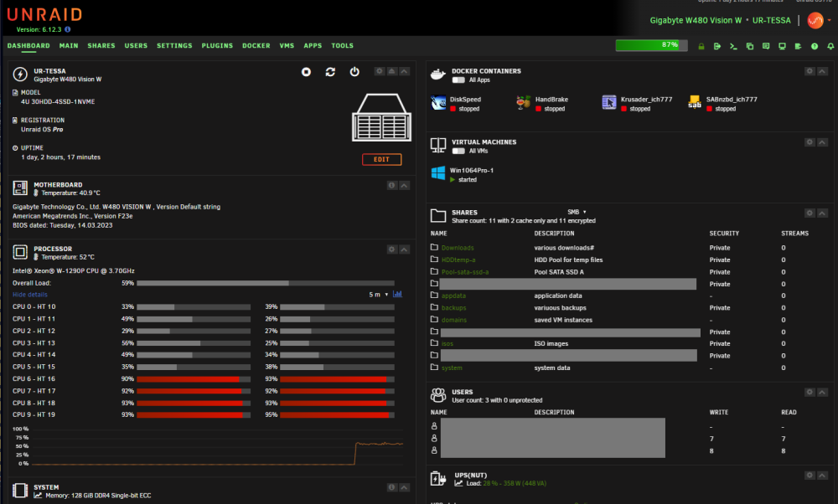Collapse the Shares panel

tap(823, 213)
